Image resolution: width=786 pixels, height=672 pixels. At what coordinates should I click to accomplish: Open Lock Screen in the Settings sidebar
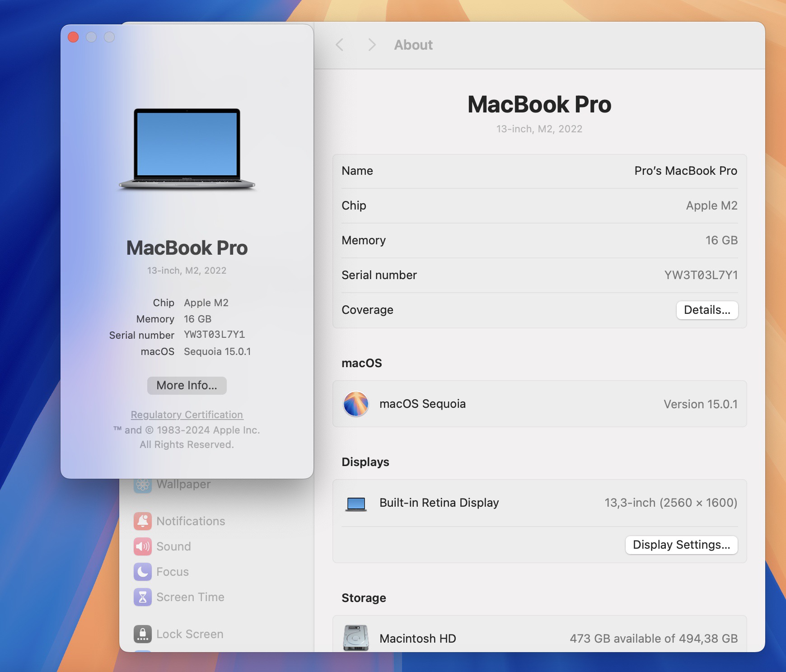coord(190,634)
